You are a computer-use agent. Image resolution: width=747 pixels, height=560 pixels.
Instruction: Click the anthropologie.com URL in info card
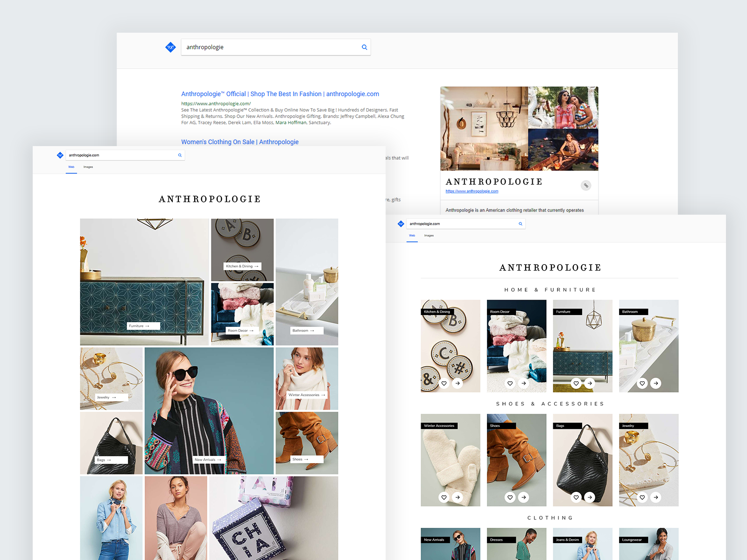point(472,191)
